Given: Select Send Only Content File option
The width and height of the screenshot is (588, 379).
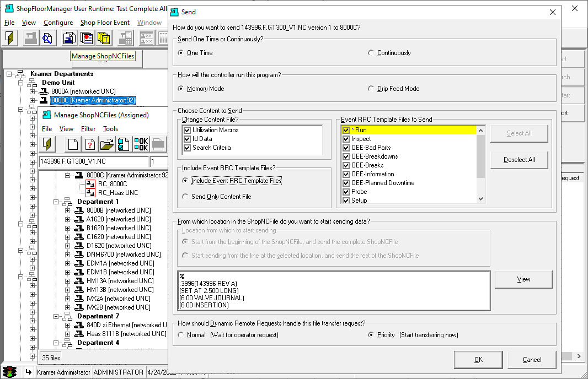Looking at the screenshot, I should 185,197.
